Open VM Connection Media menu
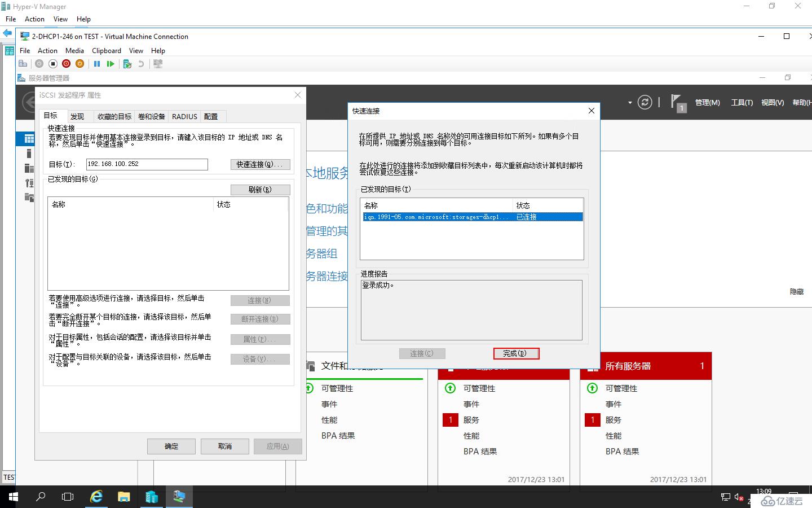Screen dimensions: 812x508 [74, 50]
